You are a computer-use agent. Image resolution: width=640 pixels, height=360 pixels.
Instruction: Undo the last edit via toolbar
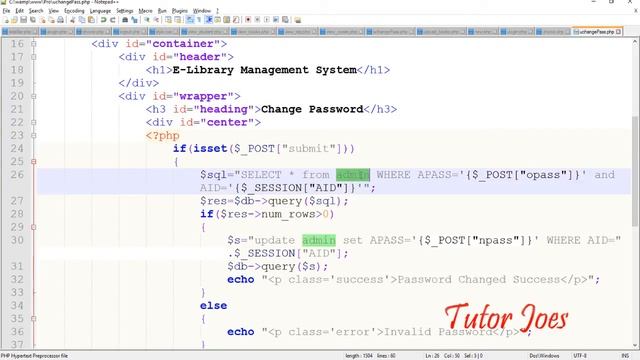104,20
